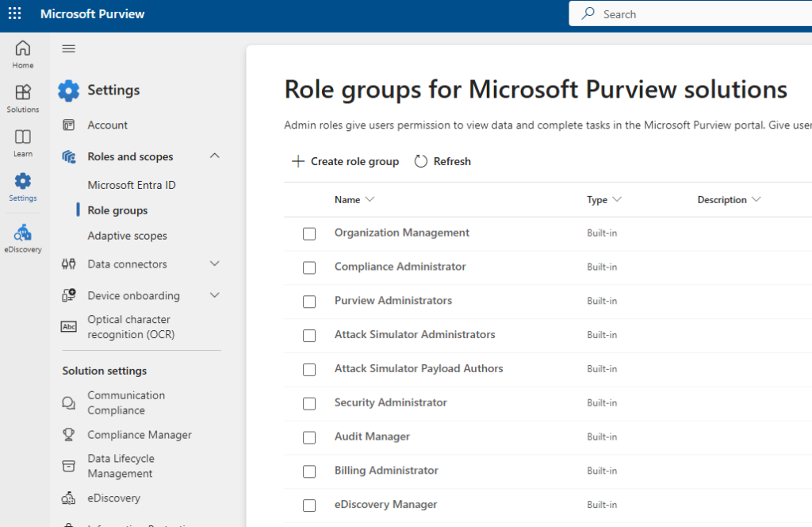812x527 pixels.
Task: Click the plus icon for Create role group
Action: [x=298, y=161]
